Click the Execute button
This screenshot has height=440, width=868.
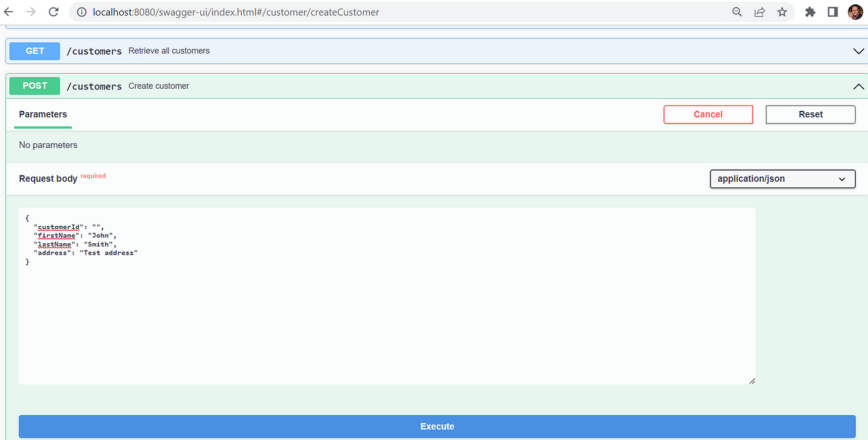[x=437, y=426]
